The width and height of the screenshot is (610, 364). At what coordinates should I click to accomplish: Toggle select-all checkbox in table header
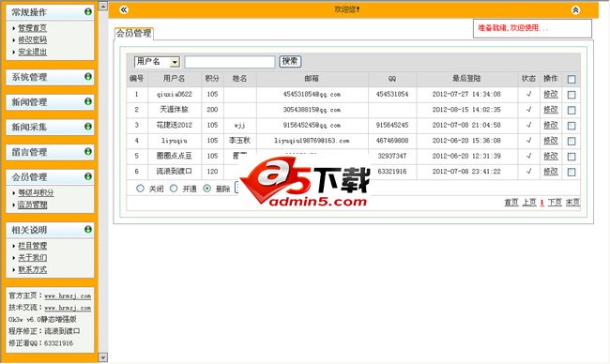tap(572, 80)
